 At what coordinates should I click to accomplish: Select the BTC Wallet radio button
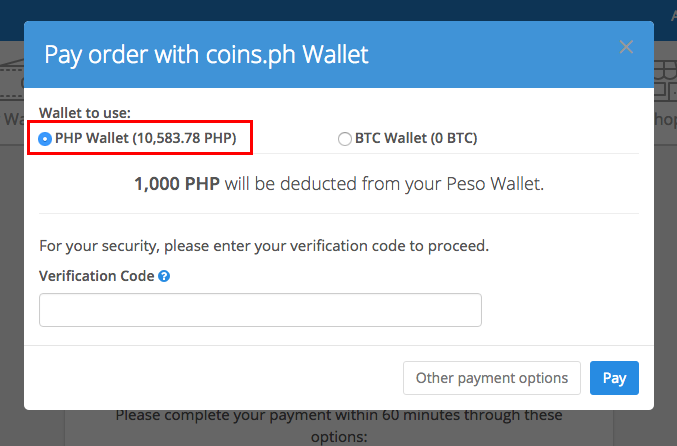tap(345, 139)
